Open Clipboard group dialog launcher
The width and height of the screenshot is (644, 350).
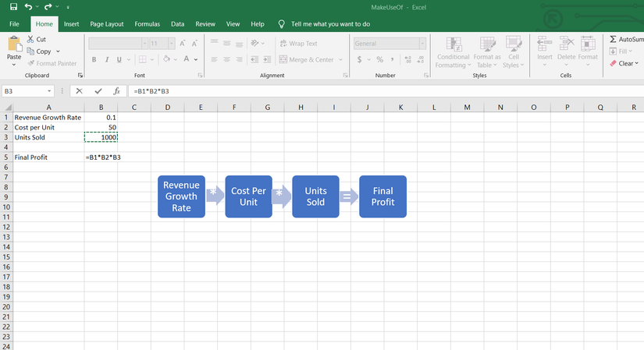point(80,76)
